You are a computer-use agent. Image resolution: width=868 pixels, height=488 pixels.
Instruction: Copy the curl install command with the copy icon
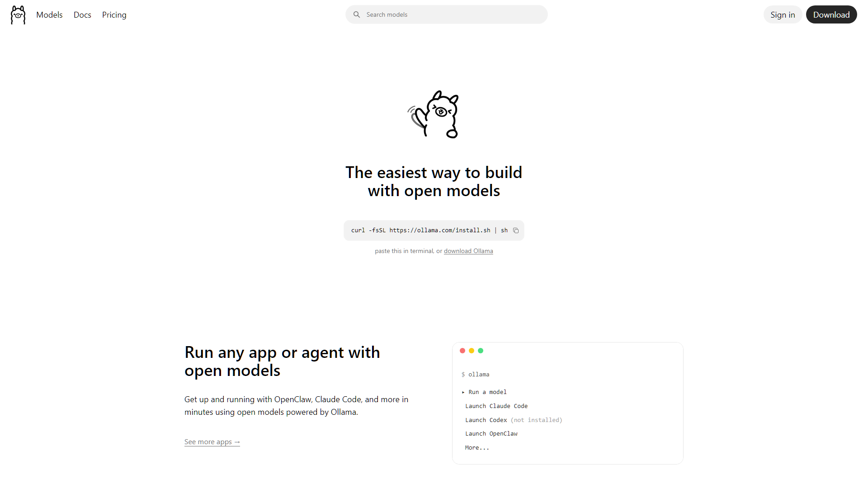(516, 230)
